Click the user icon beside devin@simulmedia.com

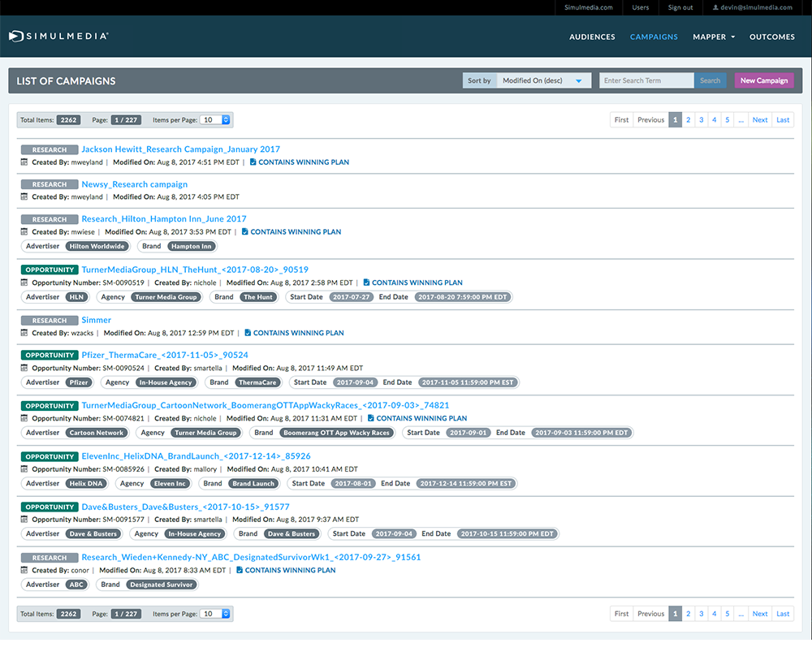coord(715,8)
